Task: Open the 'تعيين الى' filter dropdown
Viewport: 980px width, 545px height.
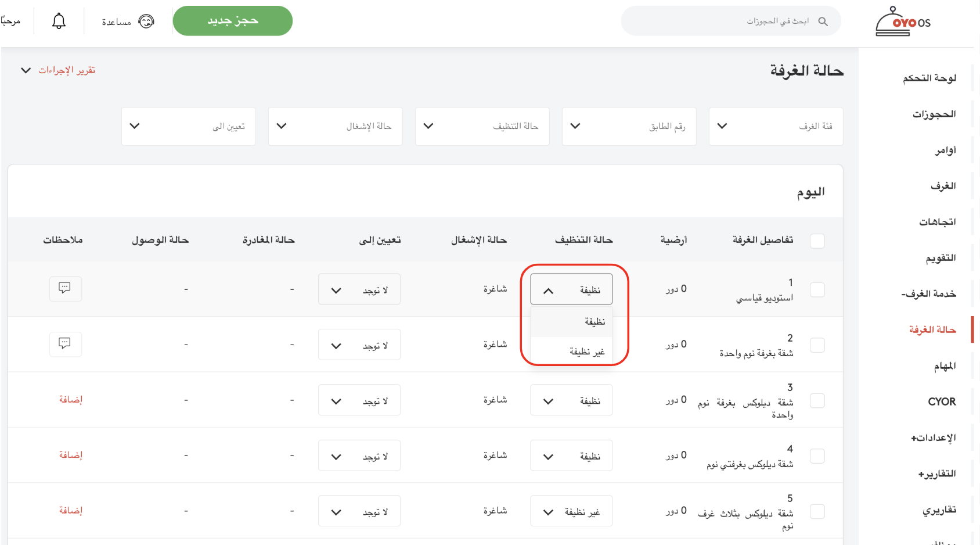Action: pos(188,126)
